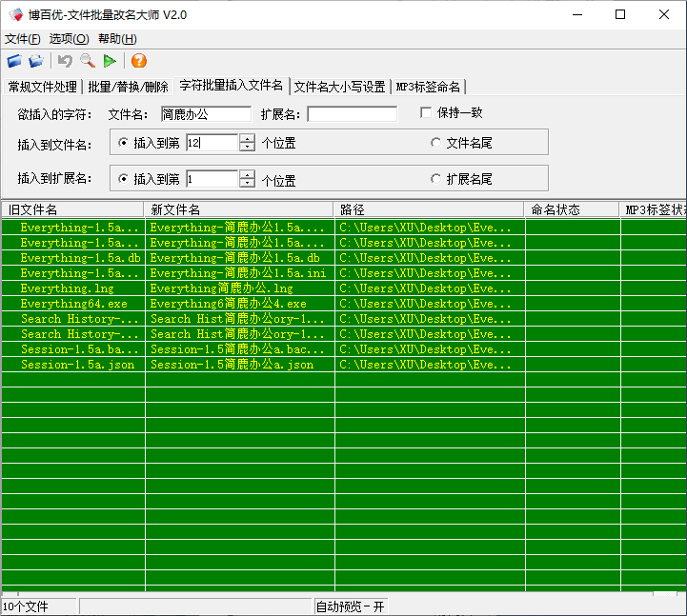This screenshot has width=687, height=616.
Task: Click the 10个文件 status bar text
Action: pos(26,606)
